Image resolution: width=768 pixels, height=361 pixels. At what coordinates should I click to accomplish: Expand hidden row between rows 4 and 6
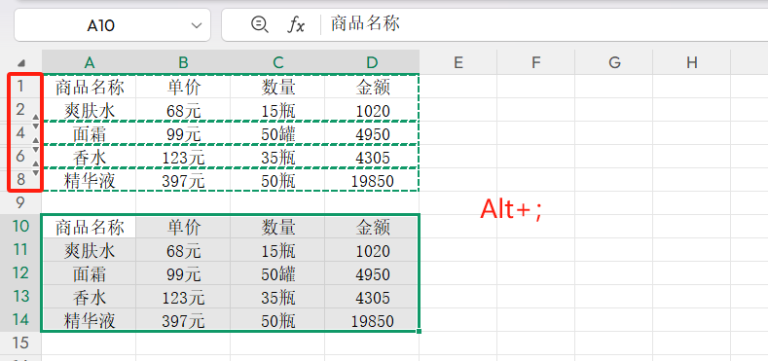[35, 145]
